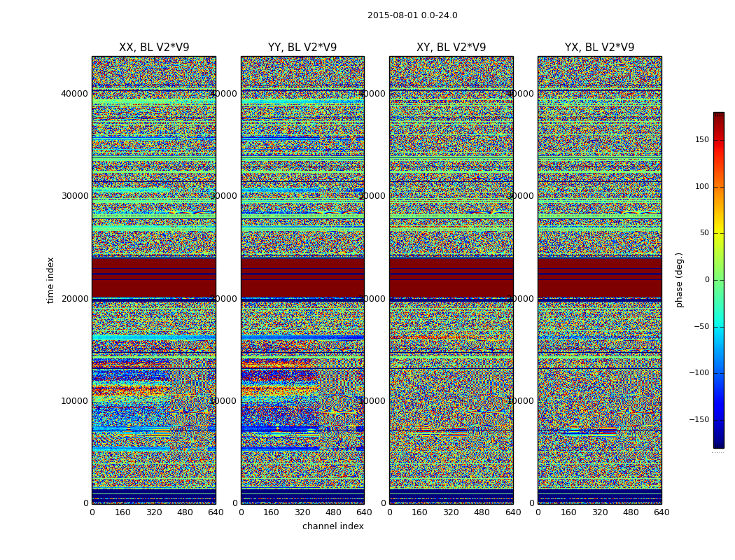The height and width of the screenshot is (560, 735).
Task: Click the colorbar at -150 degrees
Action: pyautogui.click(x=719, y=419)
